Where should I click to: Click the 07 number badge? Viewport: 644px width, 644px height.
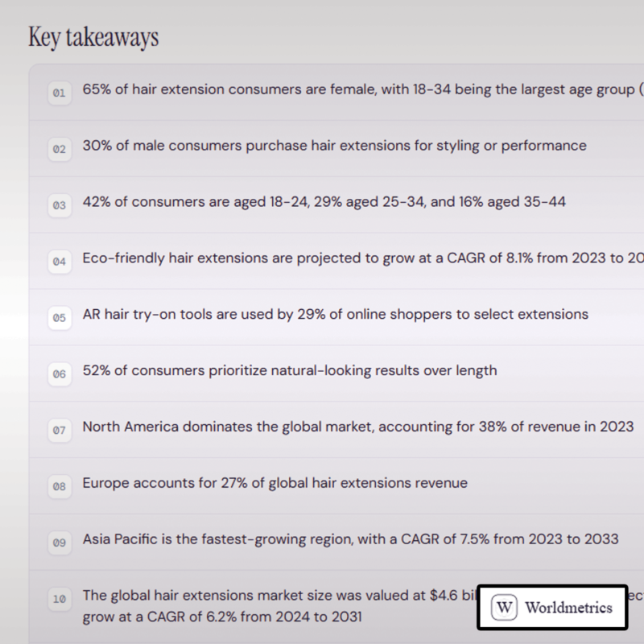point(60,431)
